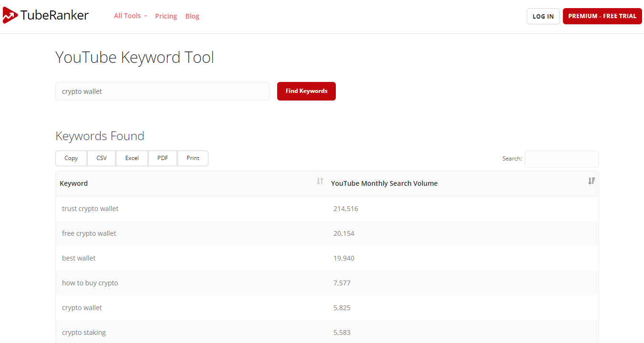Start the Premium free trial
Screen dimensions: 644x343
[x=602, y=16]
